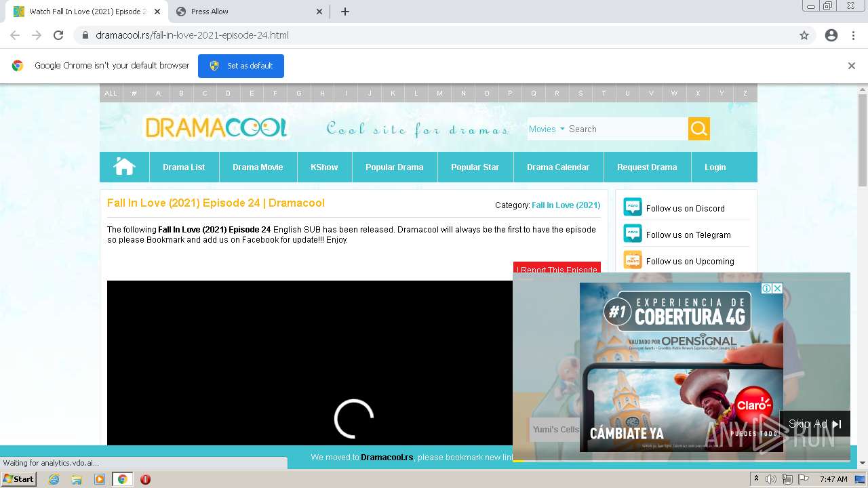Click the taskbar clock showing 7:47 AM
868x488 pixels.
(833, 479)
